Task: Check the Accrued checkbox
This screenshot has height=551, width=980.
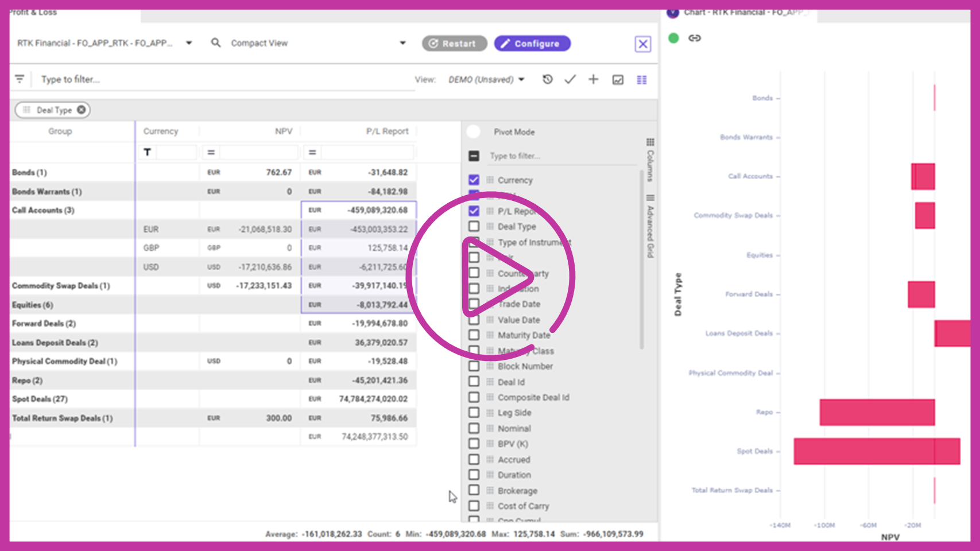Action: pyautogui.click(x=474, y=460)
